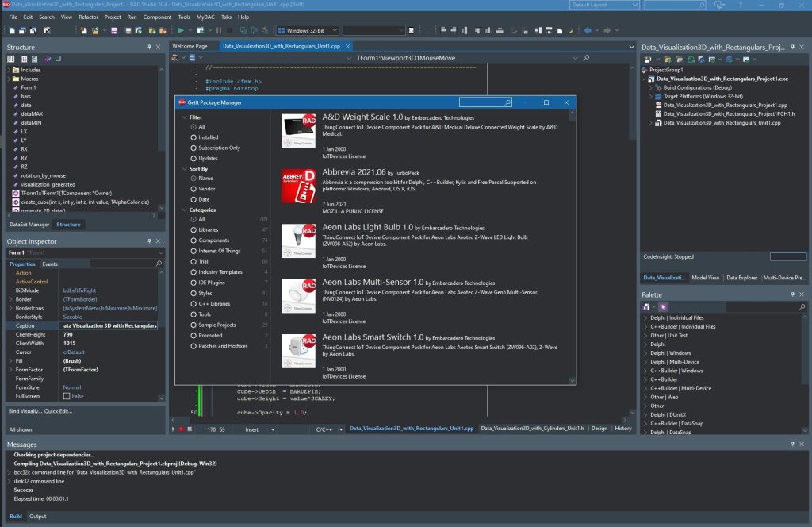
Task: Click Abbrevia package logo icon
Action: (298, 186)
